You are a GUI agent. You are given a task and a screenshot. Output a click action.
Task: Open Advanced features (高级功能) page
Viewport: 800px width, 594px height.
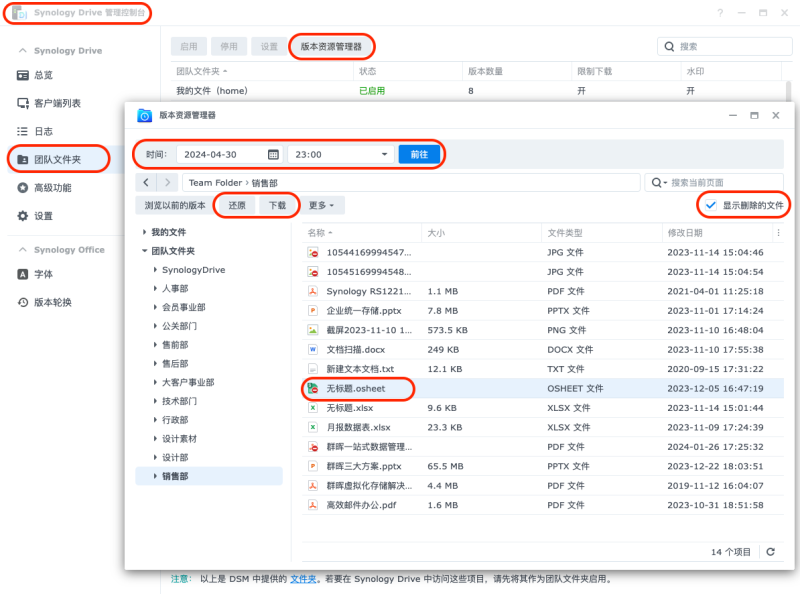(44, 188)
